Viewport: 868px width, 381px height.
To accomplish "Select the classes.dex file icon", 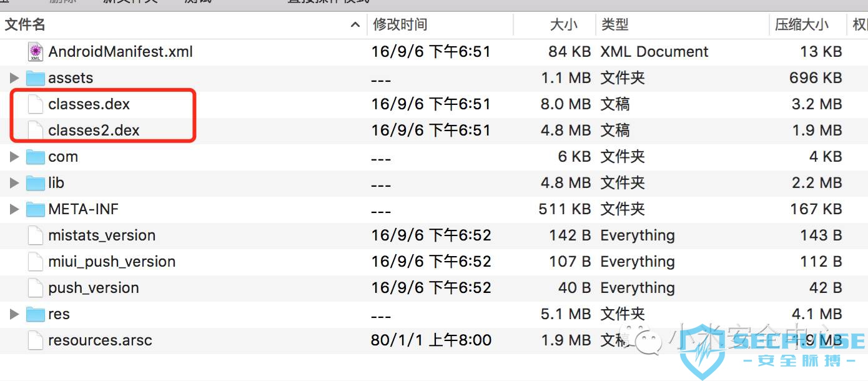I will [36, 104].
